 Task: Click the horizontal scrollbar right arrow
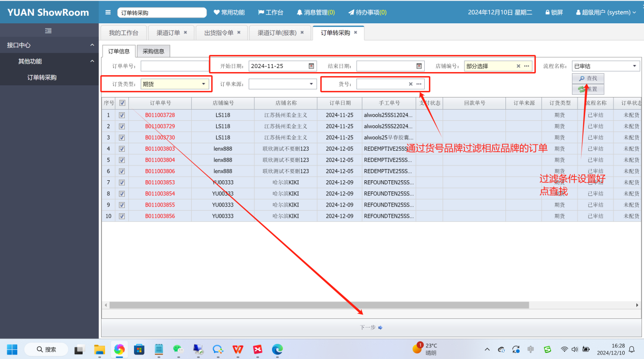[x=637, y=305]
